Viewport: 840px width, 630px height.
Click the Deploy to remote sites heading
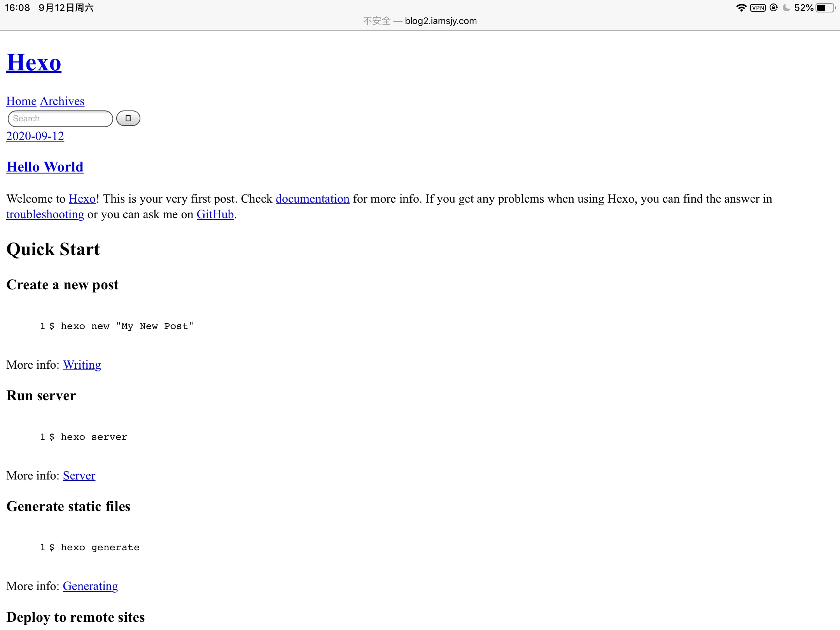(x=75, y=617)
